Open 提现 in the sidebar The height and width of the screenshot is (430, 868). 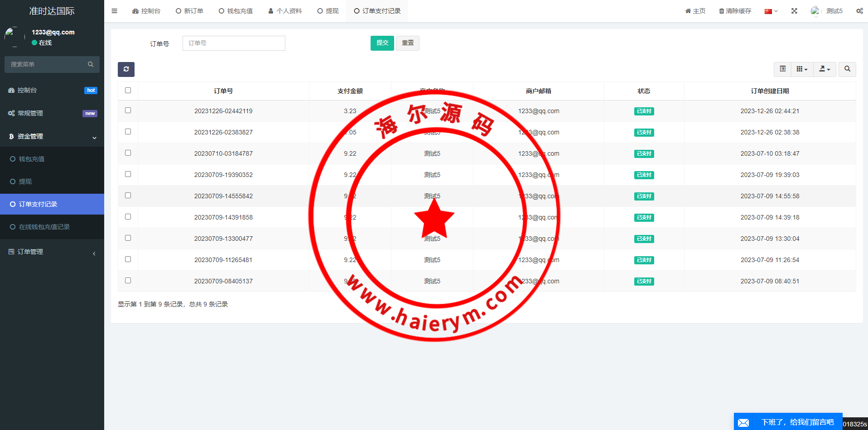point(25,182)
